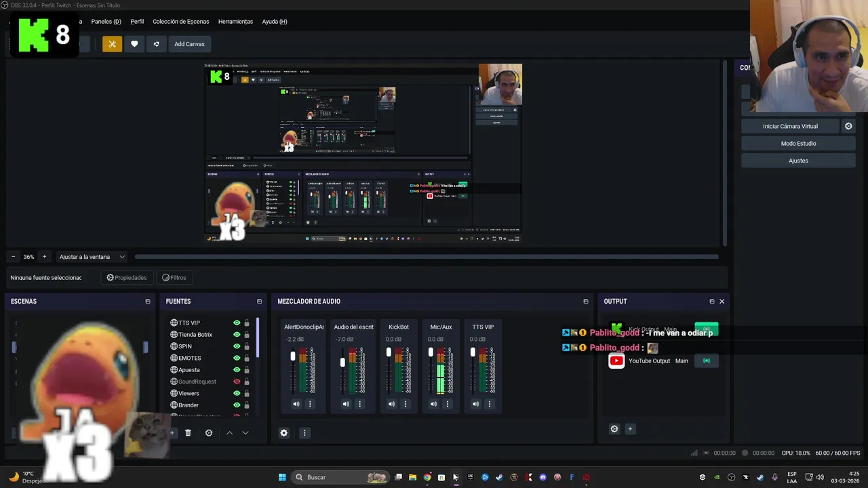Open advanced audio settings gear in mixer
Image resolution: width=868 pixels, height=488 pixels.
click(x=284, y=433)
